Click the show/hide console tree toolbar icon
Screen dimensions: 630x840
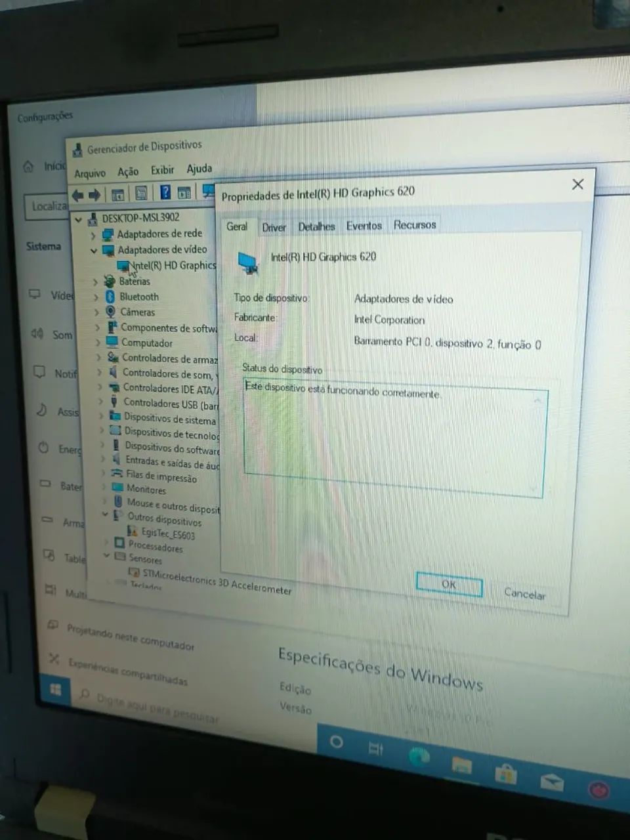click(x=117, y=194)
